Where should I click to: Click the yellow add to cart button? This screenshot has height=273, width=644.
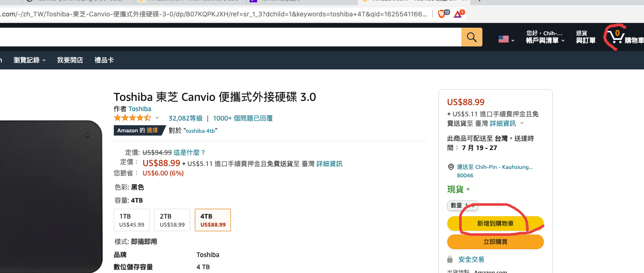pyautogui.click(x=495, y=224)
